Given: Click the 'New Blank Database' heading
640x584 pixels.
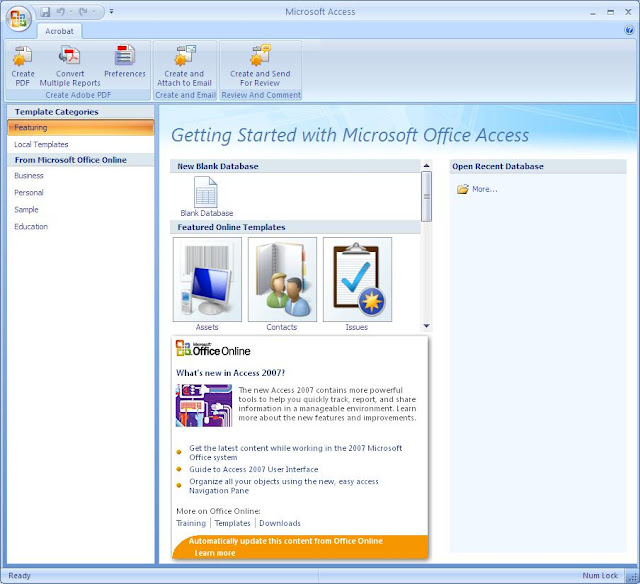Looking at the screenshot, I should (218, 166).
